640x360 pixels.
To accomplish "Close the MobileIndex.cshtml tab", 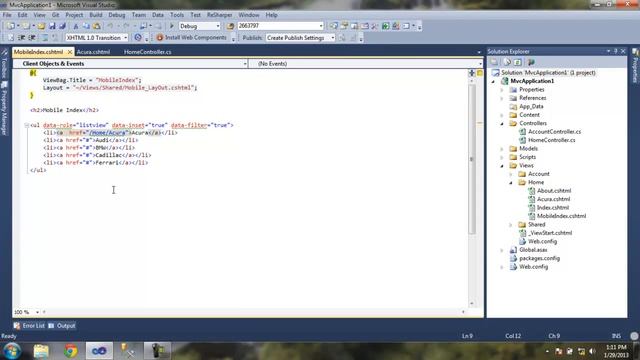I will tap(70, 52).
